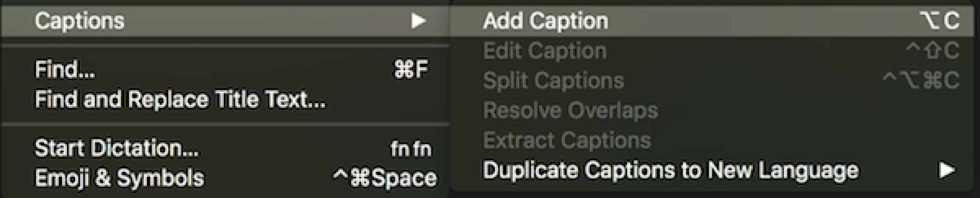Open the Captions submenu
The width and height of the screenshot is (980, 198).
click(80, 21)
